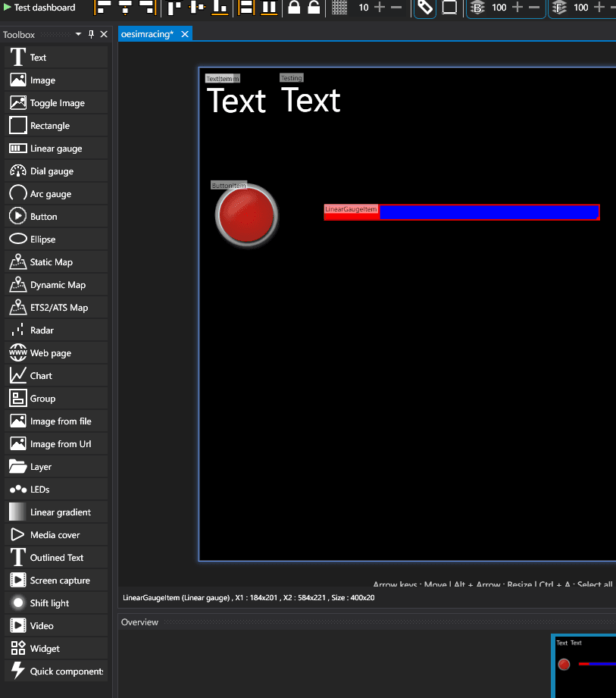
Task: Select the Chart tool
Action: tap(56, 375)
